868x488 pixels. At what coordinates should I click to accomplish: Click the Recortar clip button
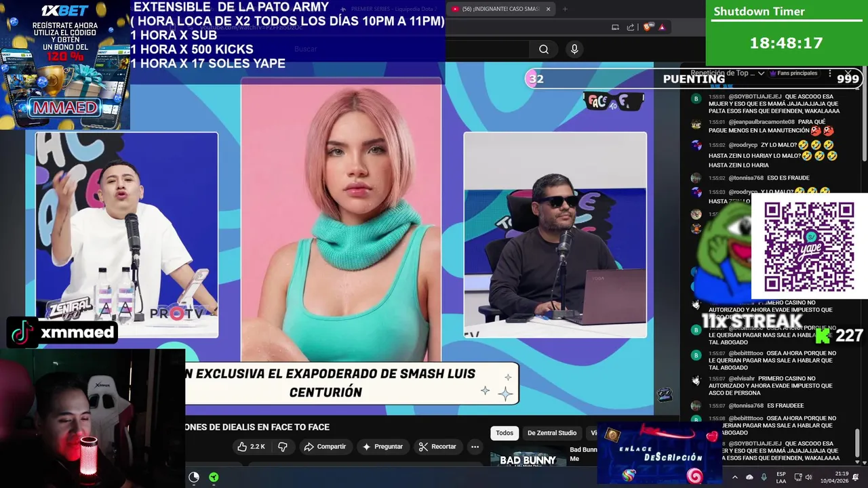(x=437, y=447)
